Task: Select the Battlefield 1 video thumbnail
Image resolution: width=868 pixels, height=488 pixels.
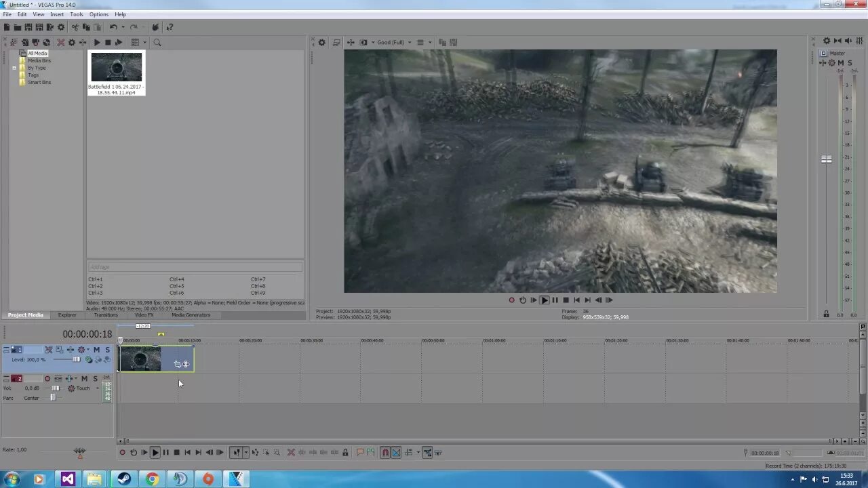Action: (117, 68)
